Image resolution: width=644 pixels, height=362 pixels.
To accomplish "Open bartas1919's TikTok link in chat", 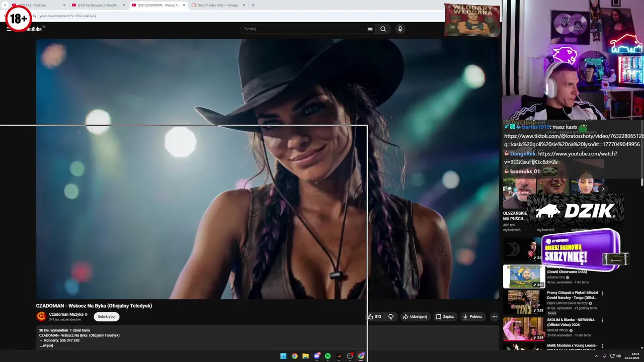I will click(x=574, y=140).
